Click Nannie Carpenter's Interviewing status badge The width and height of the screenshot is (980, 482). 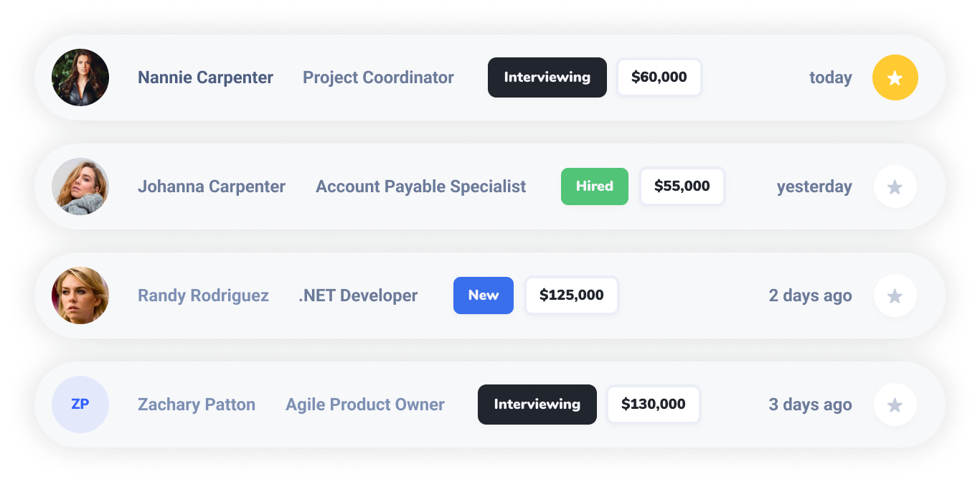click(x=547, y=77)
